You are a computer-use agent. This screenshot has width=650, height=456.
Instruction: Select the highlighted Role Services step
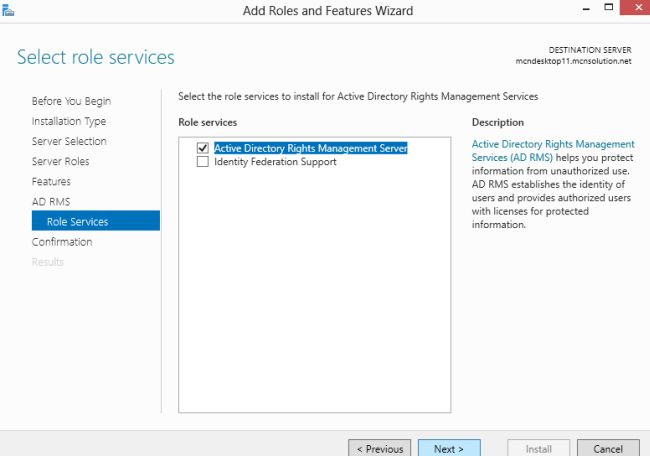pos(77,221)
